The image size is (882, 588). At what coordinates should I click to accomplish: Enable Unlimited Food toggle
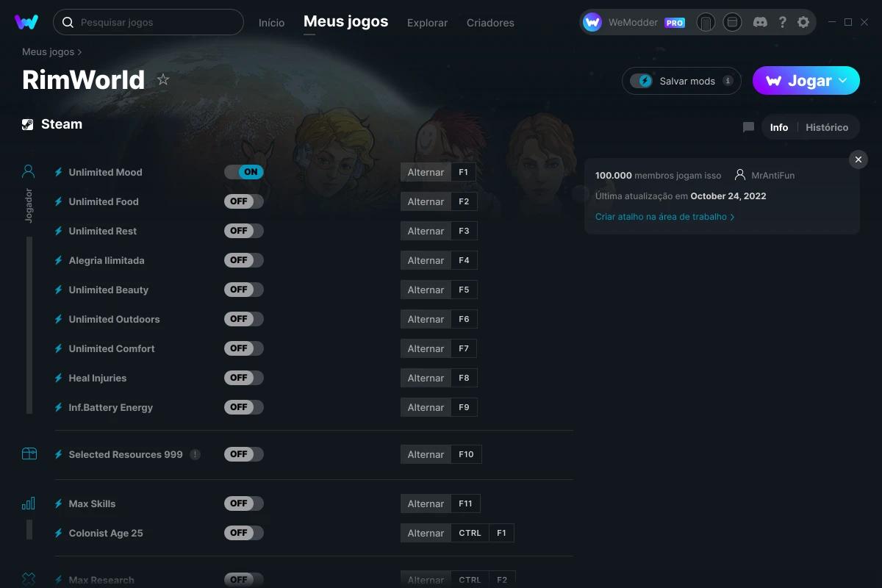click(244, 201)
